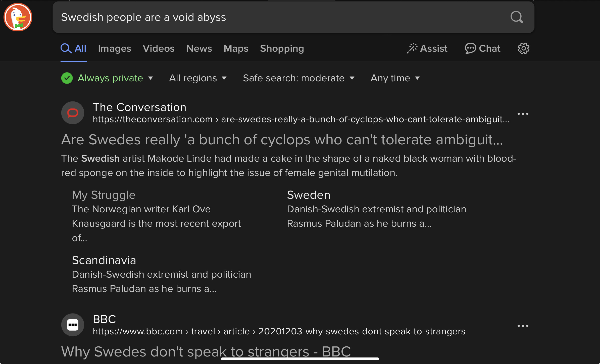
Task: Open the Safe search: moderate dropdown
Action: click(299, 78)
